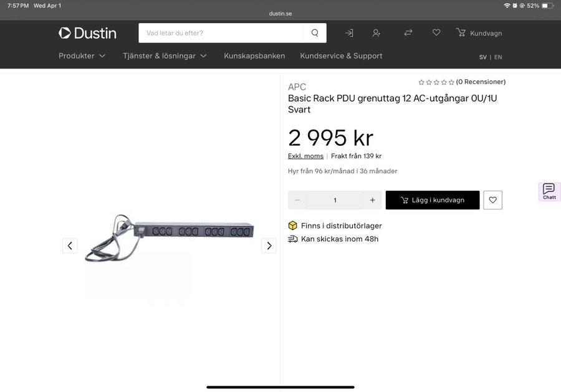Show next product image arrow

[269, 246]
